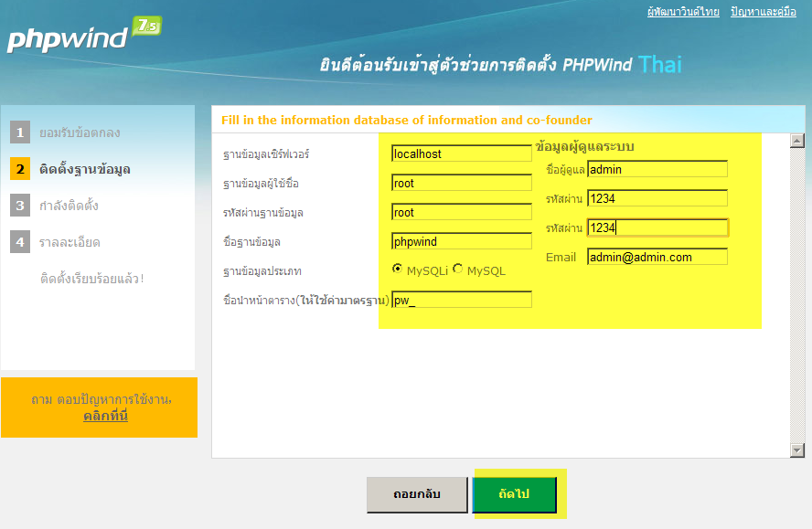Choose the MySQLi database type radio
The height and width of the screenshot is (529, 812).
397,268
